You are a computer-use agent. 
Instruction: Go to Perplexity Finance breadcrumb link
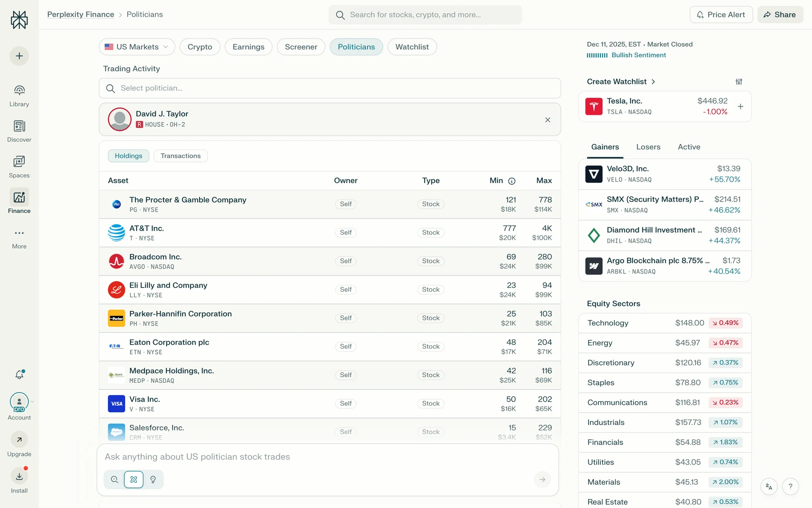coord(81,14)
